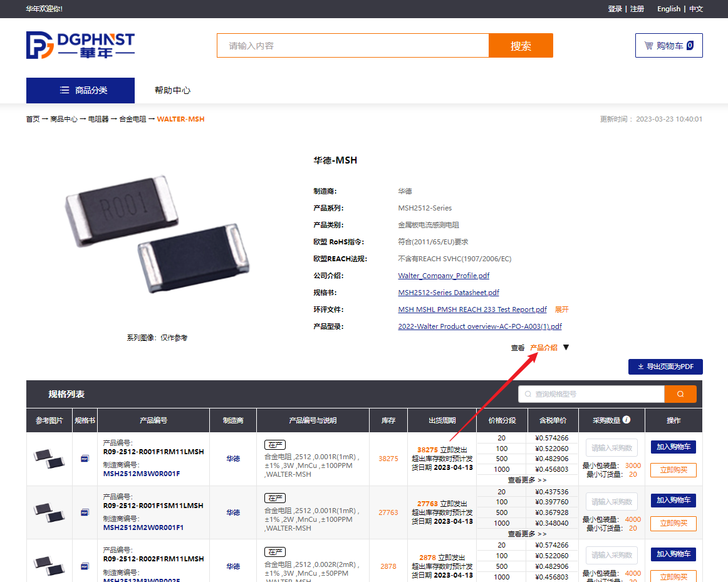Viewport: 728px width, 582px height.
Task: Add R09-2512-R002F1RM11LMSH to cart
Action: pos(673,554)
